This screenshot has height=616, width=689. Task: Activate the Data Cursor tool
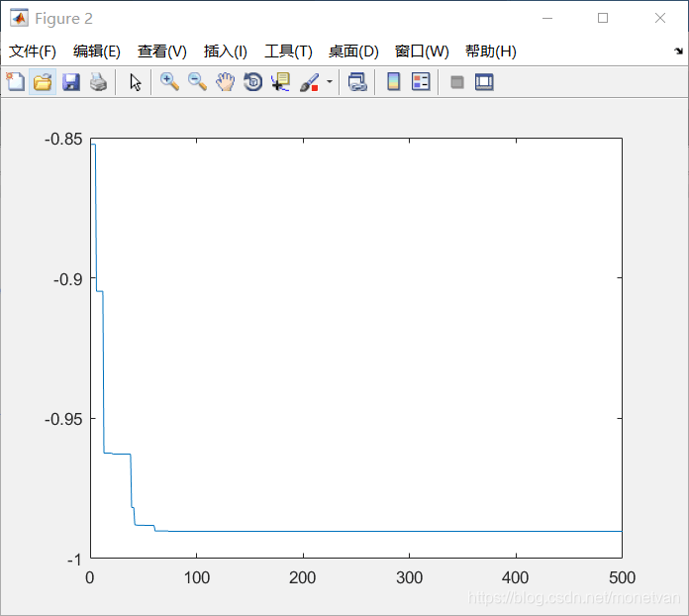coord(280,82)
